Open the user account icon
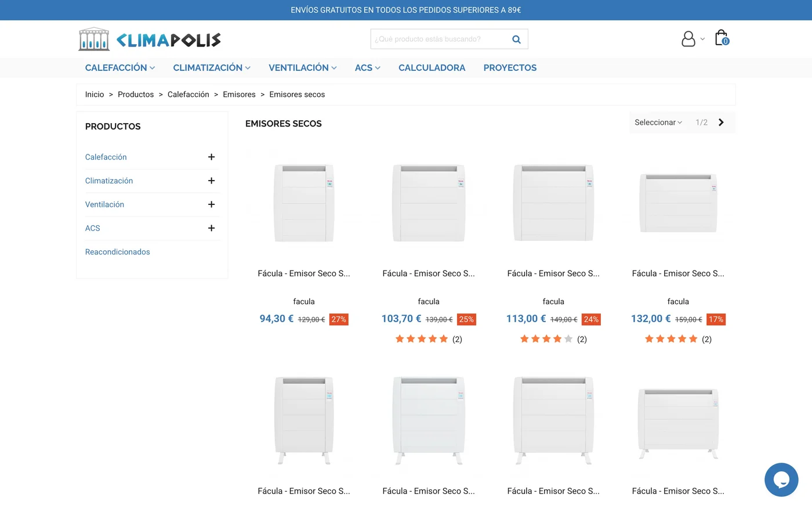Image resolution: width=812 pixels, height=508 pixels. 688,39
